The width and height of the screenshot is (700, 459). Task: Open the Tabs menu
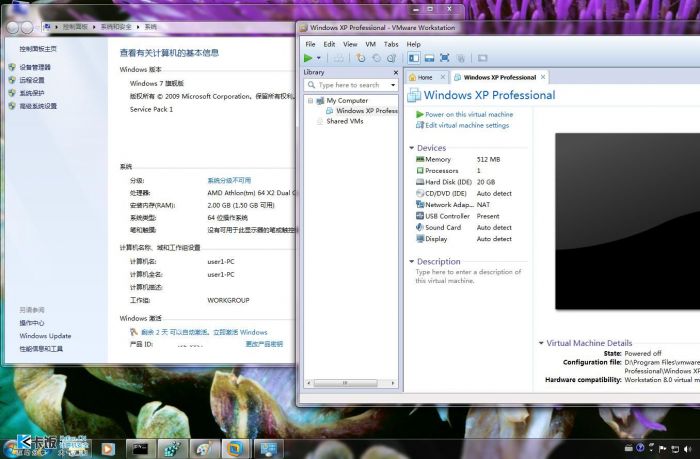click(x=391, y=44)
